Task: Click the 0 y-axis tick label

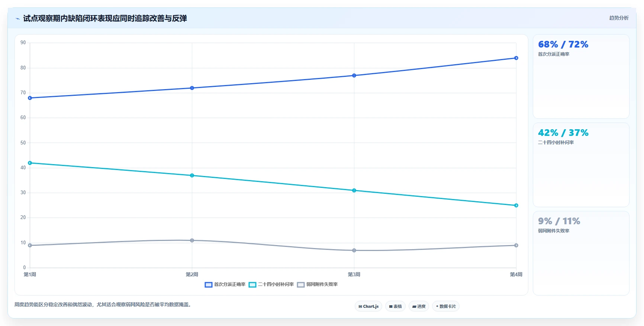Action: (25, 267)
